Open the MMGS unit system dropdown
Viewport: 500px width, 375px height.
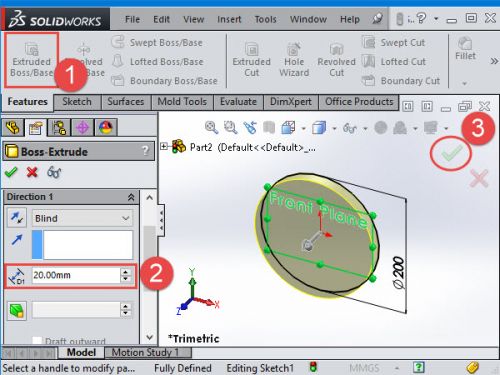(x=397, y=368)
